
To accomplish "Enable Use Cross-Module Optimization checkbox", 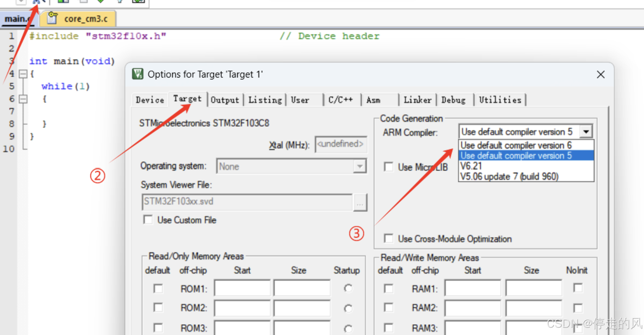I will (x=389, y=238).
